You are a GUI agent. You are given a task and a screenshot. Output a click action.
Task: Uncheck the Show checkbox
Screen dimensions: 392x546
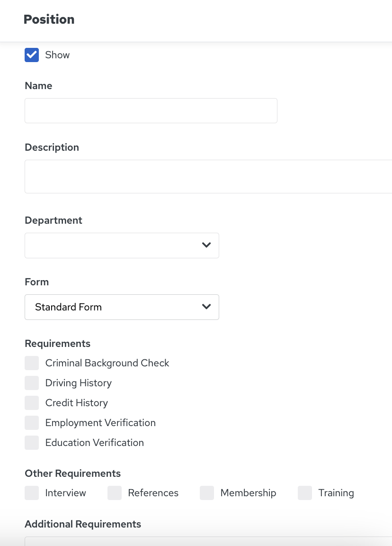point(32,55)
